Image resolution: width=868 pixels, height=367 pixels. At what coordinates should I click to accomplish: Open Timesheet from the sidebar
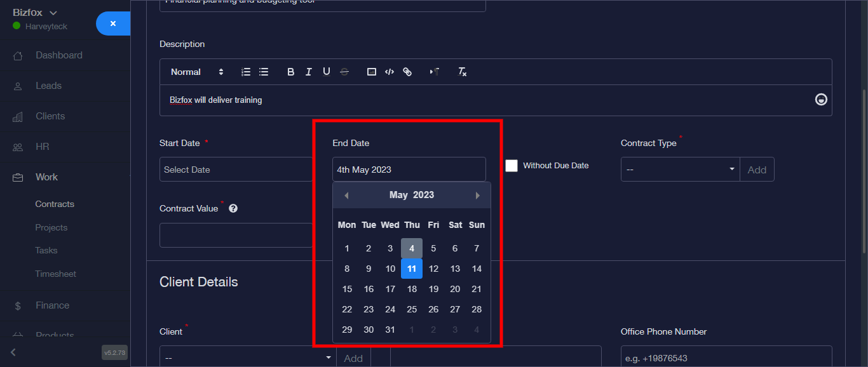point(55,274)
